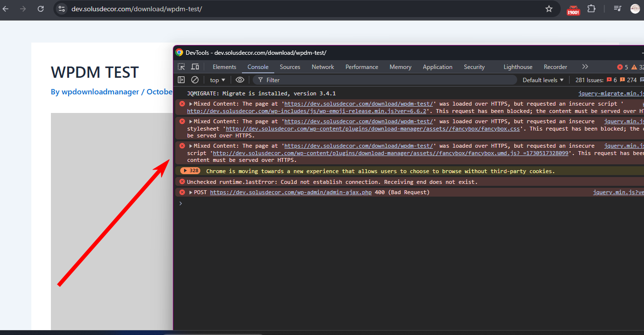Image resolution: width=644 pixels, height=335 pixels.
Task: Focus the console Filter input field
Action: [x=384, y=80]
